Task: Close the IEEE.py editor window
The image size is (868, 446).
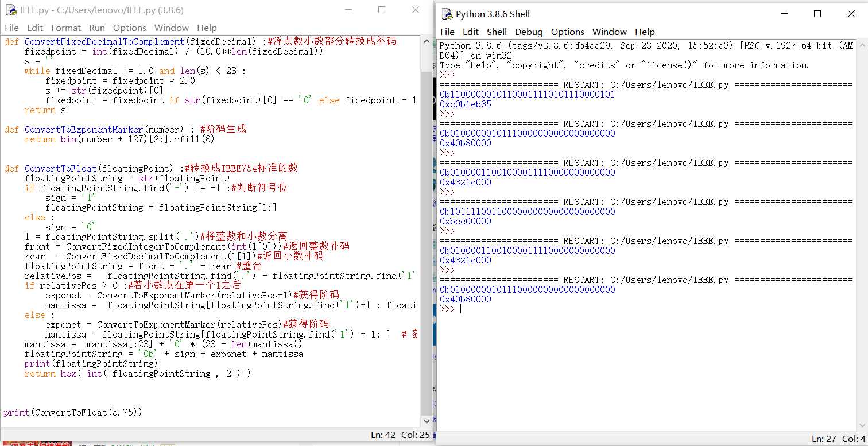Action: (416, 10)
